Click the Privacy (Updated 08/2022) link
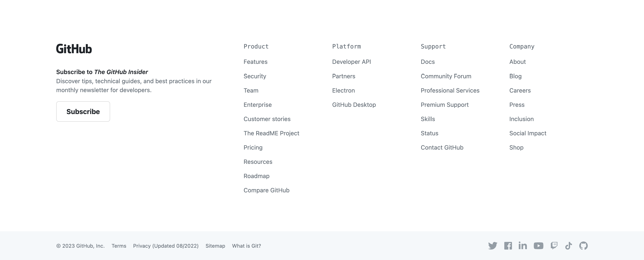The width and height of the screenshot is (644, 260). (x=165, y=246)
